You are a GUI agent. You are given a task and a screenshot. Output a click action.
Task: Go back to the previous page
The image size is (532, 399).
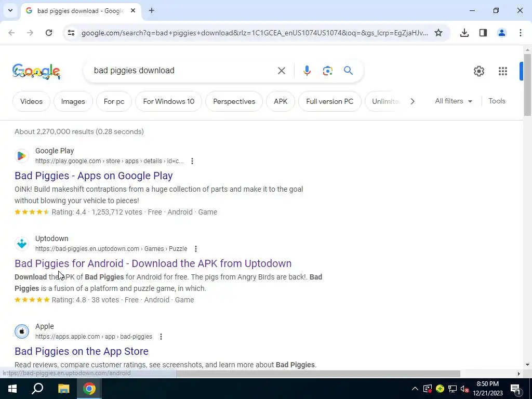[11, 33]
